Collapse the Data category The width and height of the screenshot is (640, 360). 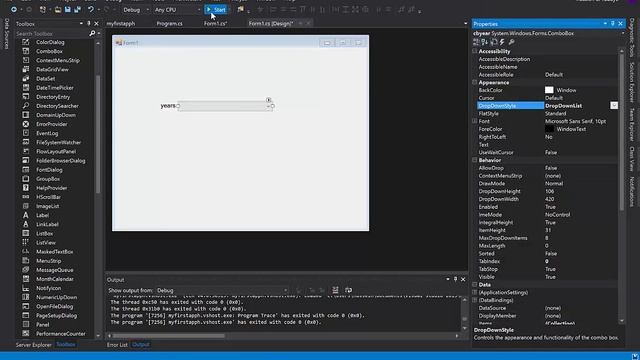[x=475, y=284]
